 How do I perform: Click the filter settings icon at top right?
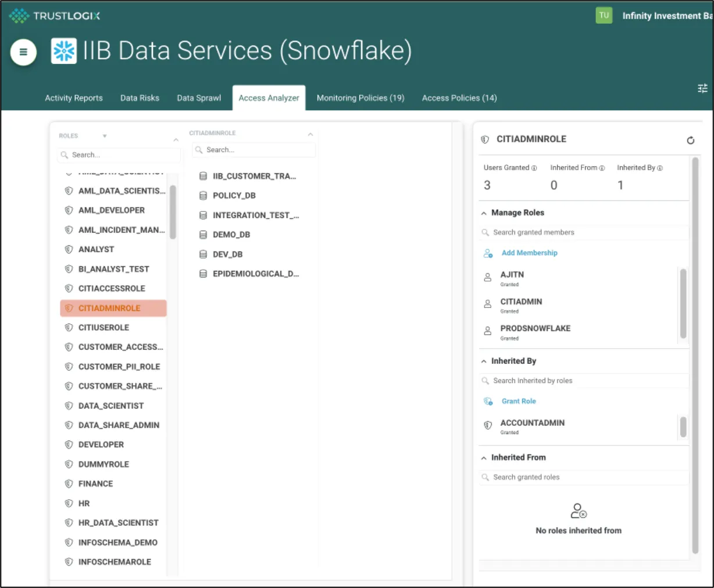pos(702,88)
